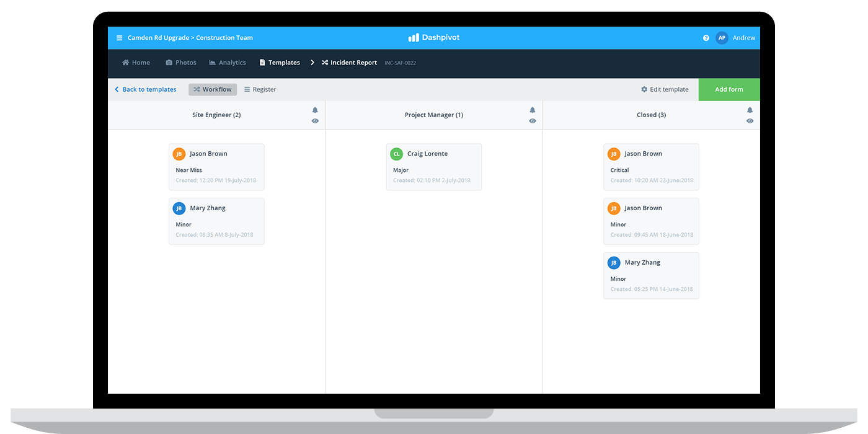Switch to Analytics tab
Screen dimensions: 868x434
[228, 63]
